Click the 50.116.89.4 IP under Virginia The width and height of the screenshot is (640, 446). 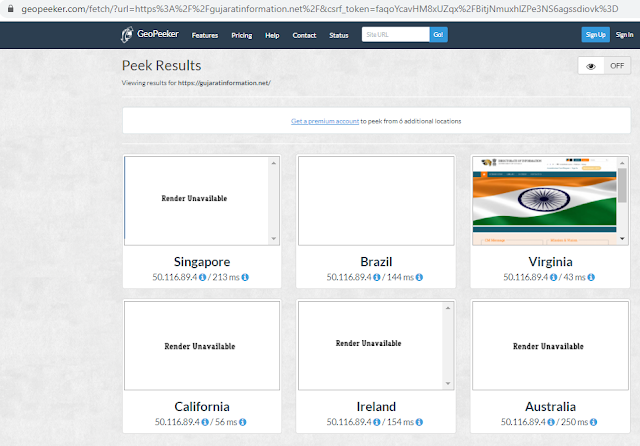click(526, 277)
